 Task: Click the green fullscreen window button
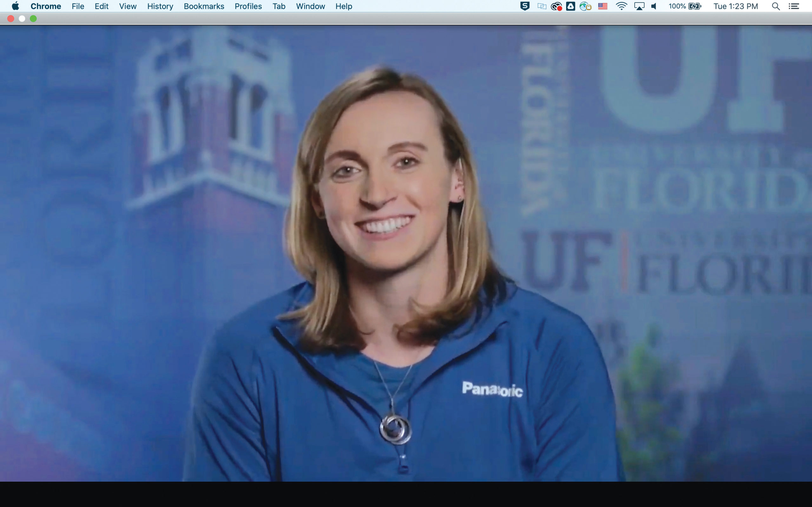click(x=33, y=19)
